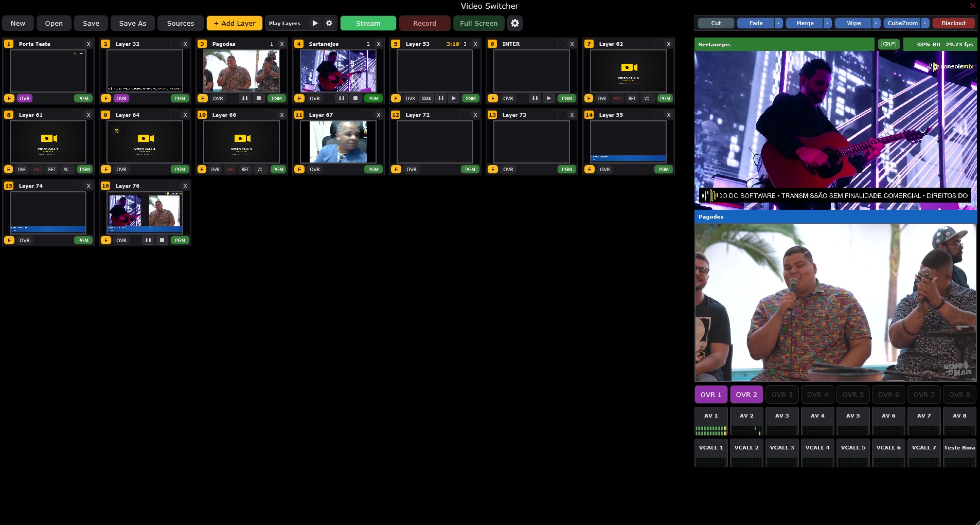
Task: Select the Layer 67 preview thumbnail
Action: click(338, 142)
